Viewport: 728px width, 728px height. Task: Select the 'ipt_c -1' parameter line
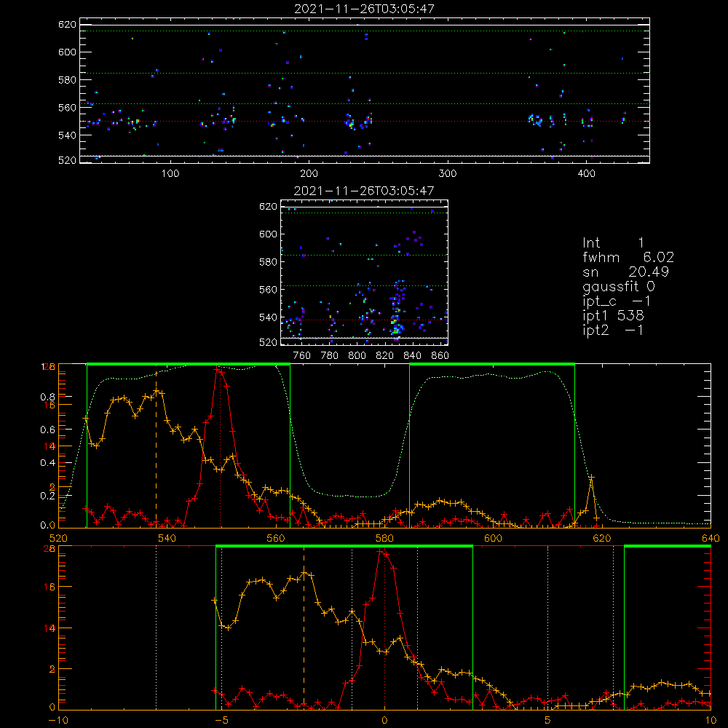pyautogui.click(x=617, y=302)
